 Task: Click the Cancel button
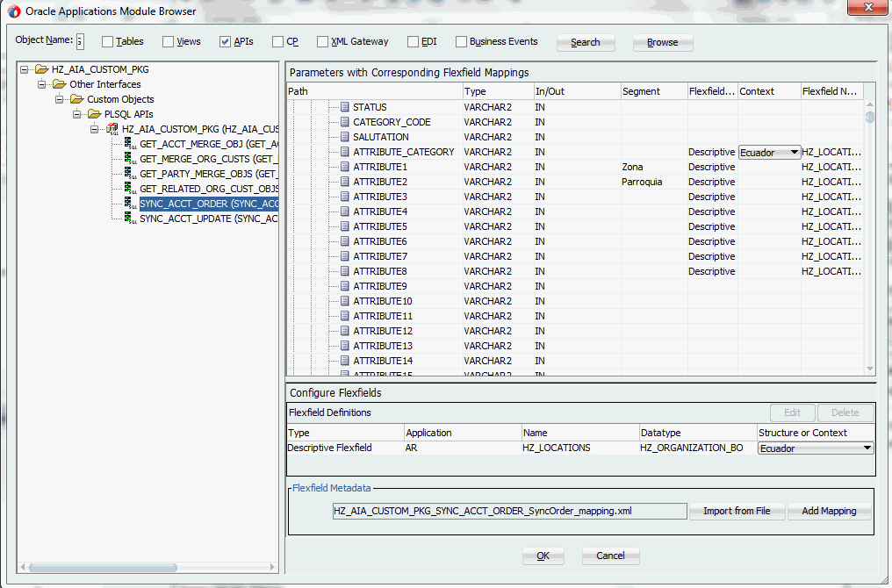[x=610, y=556]
